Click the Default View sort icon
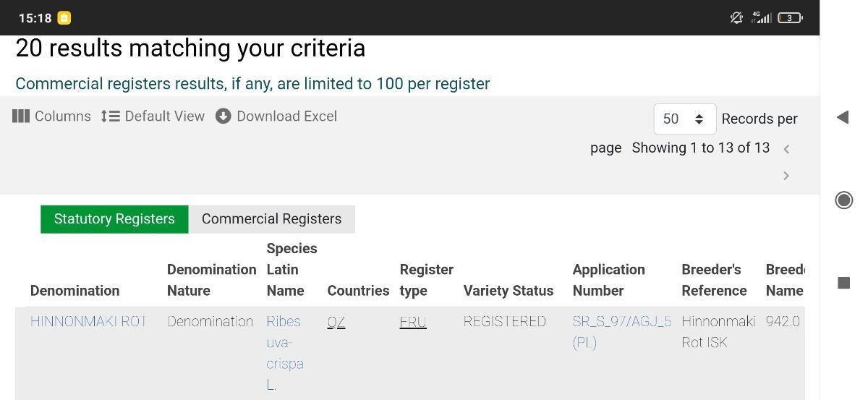Screen dimensions: 868x400 (110, 116)
